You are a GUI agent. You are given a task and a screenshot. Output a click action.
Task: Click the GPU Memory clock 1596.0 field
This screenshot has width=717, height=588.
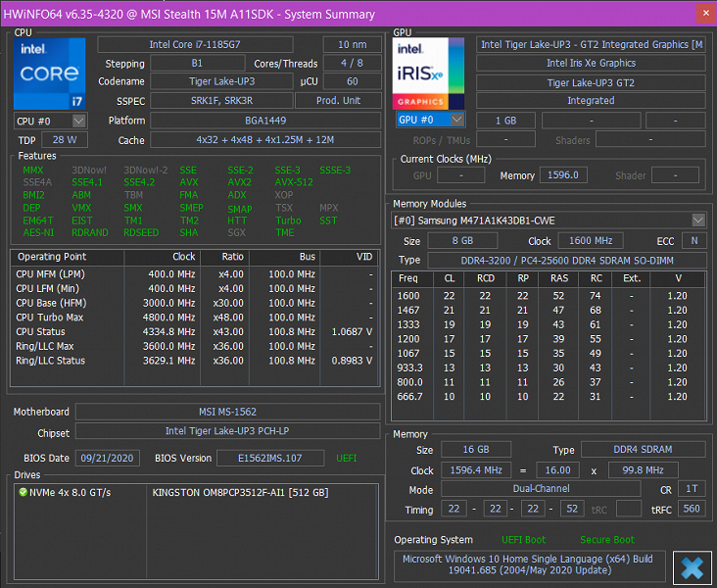(565, 175)
